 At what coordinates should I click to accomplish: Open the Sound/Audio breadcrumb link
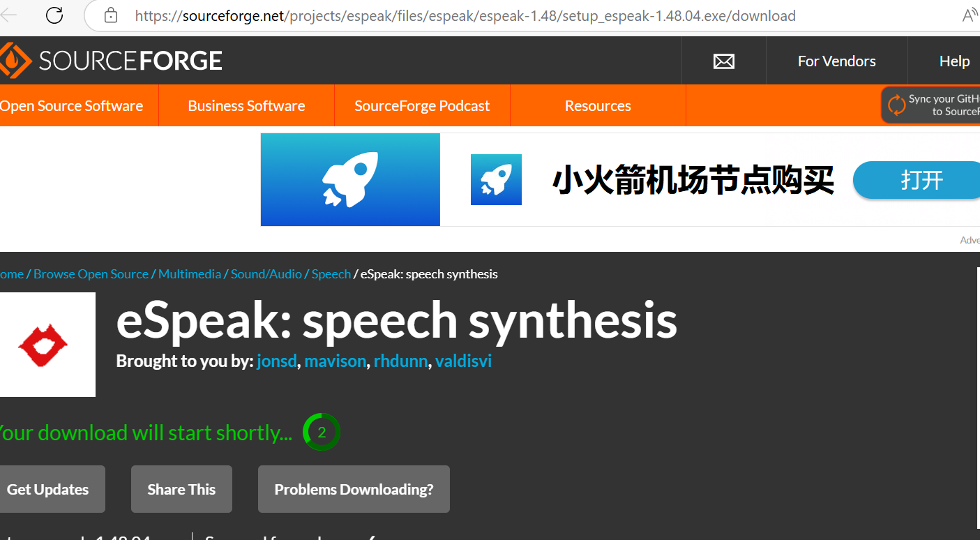(x=266, y=274)
